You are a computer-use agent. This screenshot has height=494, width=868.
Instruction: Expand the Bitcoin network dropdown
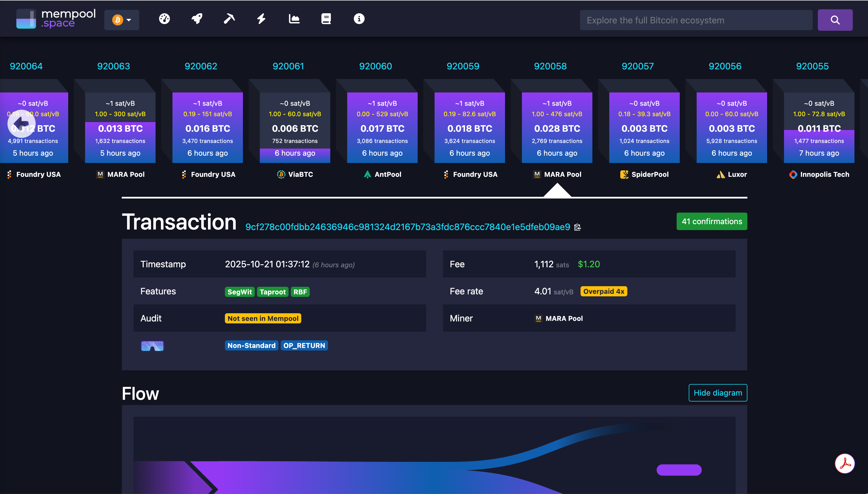[122, 20]
